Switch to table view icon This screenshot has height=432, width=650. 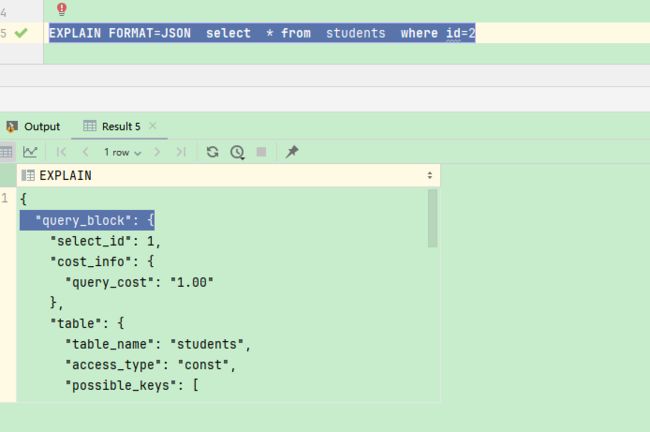[6, 152]
